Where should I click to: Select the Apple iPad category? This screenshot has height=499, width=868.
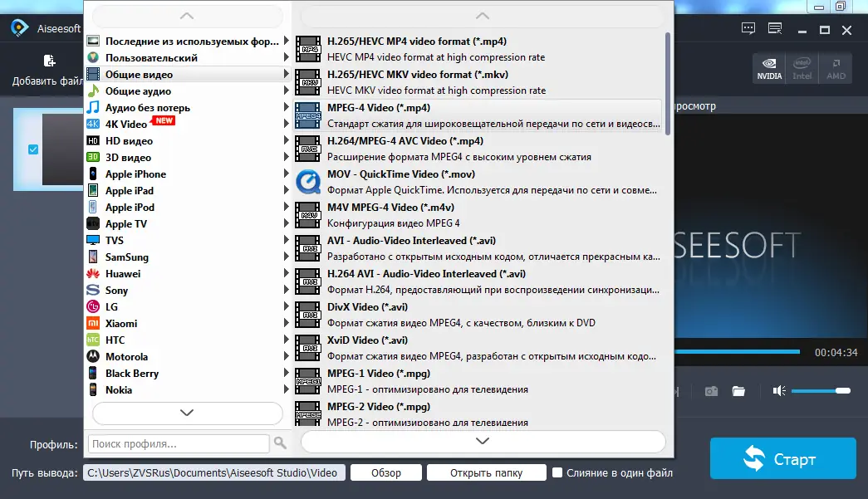pyautogui.click(x=188, y=190)
